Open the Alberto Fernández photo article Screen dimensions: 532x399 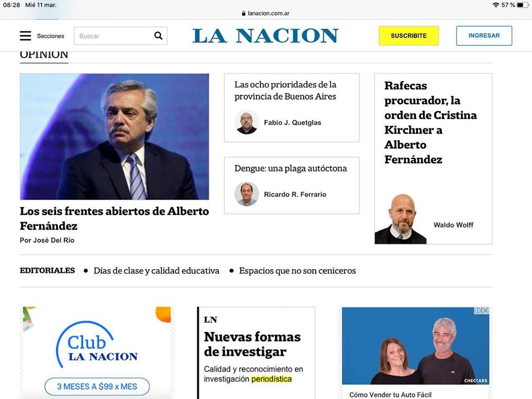coord(114,137)
